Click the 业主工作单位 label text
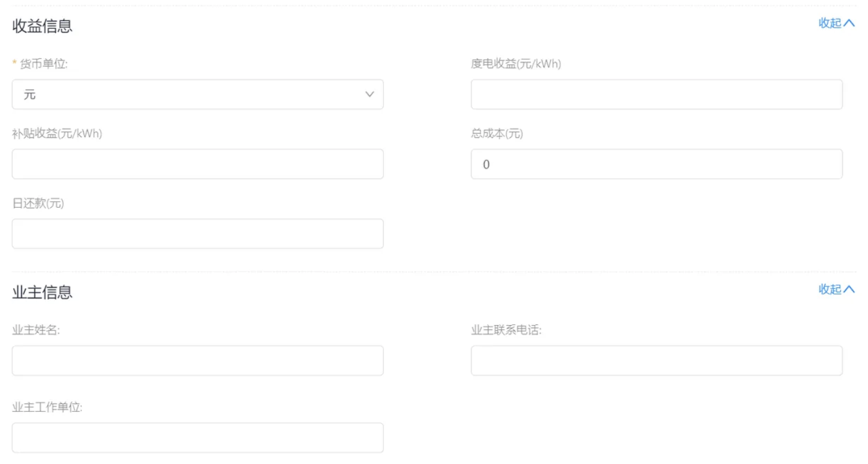 click(47, 408)
